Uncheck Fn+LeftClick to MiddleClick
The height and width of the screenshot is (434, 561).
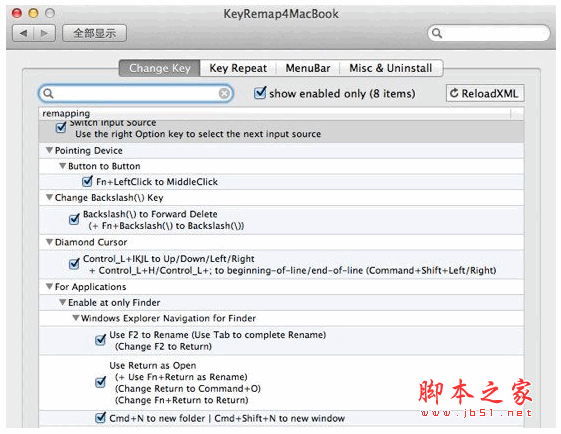(87, 181)
